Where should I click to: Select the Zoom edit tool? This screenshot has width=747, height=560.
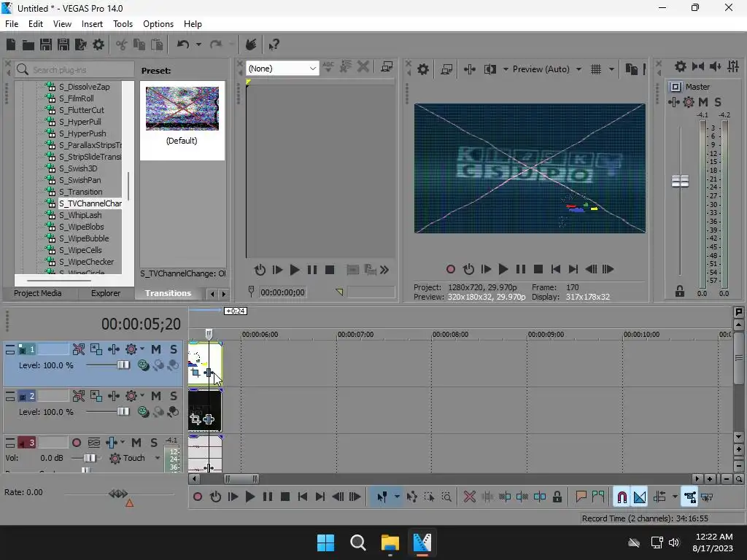tap(446, 497)
